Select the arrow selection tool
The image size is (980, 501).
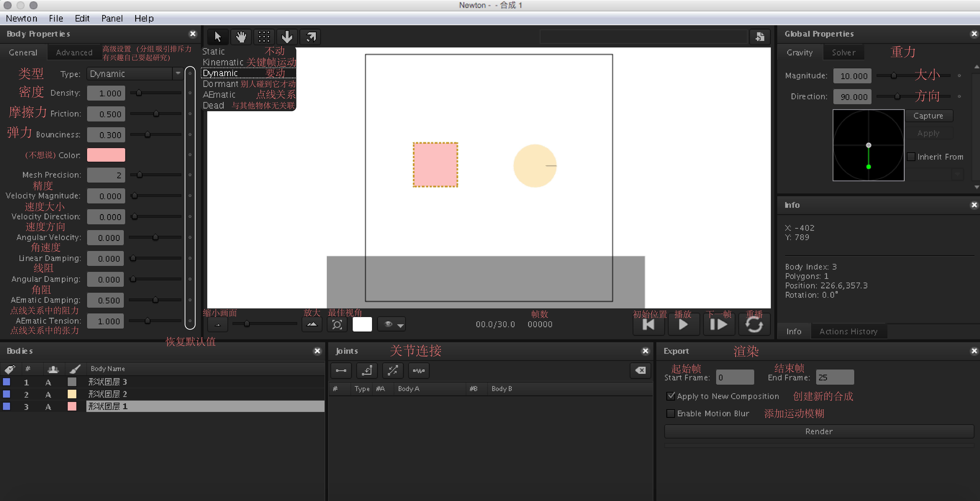pos(218,37)
